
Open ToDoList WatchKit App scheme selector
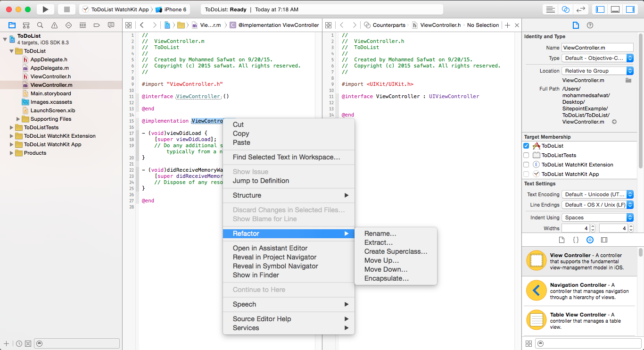[x=115, y=9]
